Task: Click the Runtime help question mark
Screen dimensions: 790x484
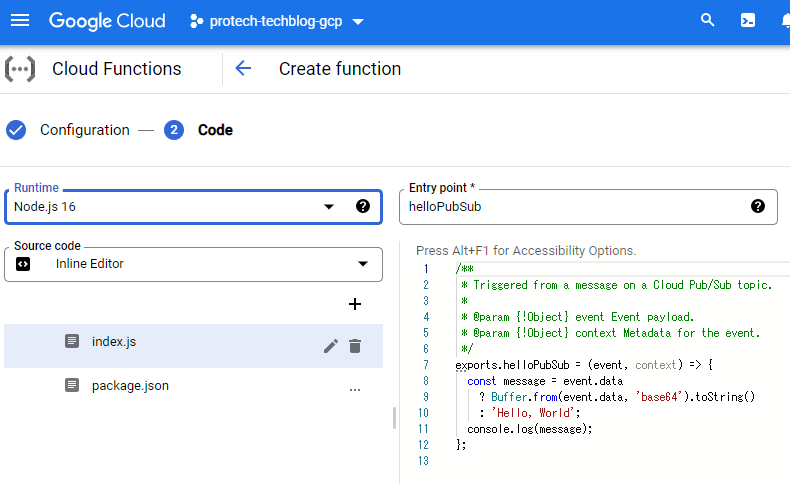Action: point(363,206)
